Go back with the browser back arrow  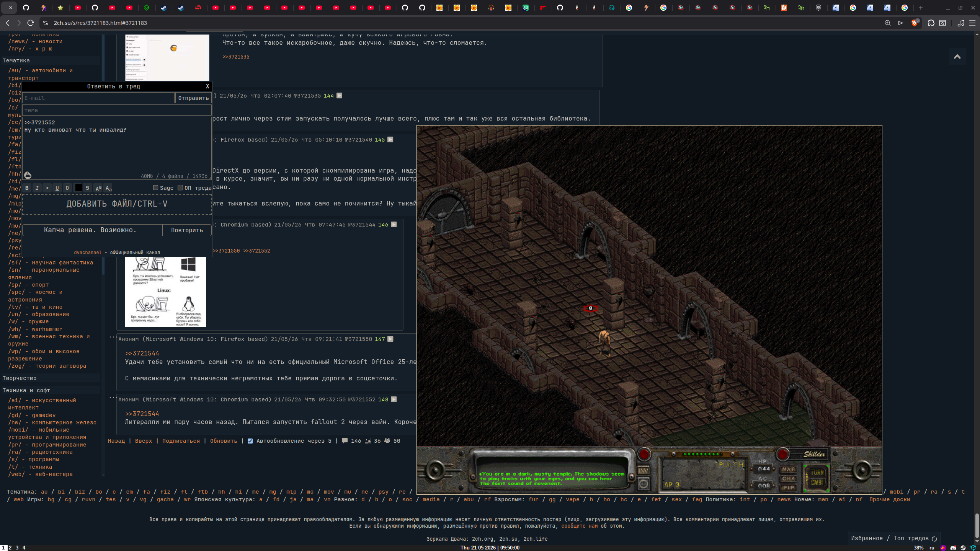pyautogui.click(x=8, y=23)
